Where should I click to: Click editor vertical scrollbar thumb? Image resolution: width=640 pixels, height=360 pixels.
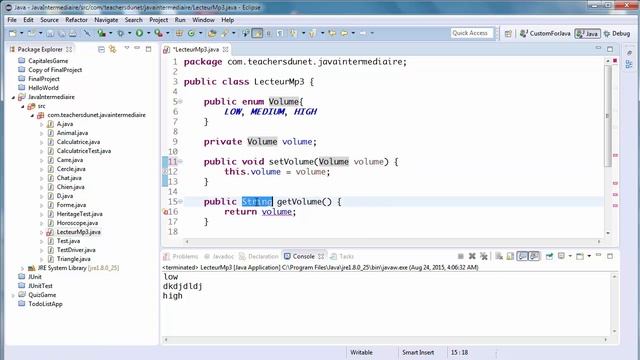608,116
